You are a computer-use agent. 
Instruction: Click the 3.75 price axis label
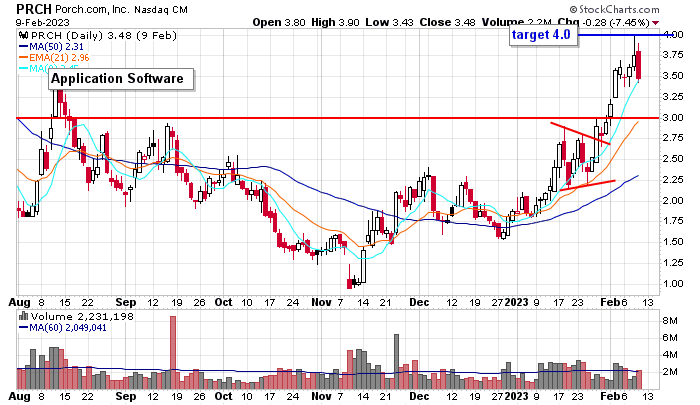coord(673,55)
